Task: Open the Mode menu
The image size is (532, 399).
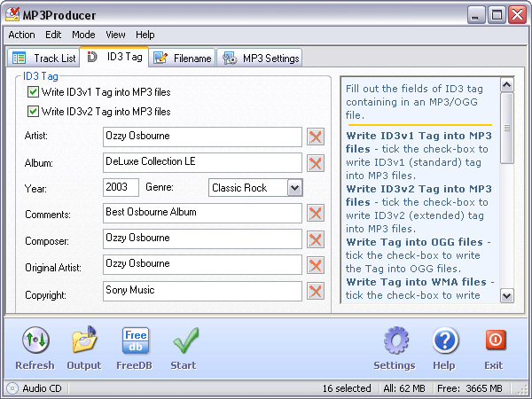Action: tap(83, 35)
